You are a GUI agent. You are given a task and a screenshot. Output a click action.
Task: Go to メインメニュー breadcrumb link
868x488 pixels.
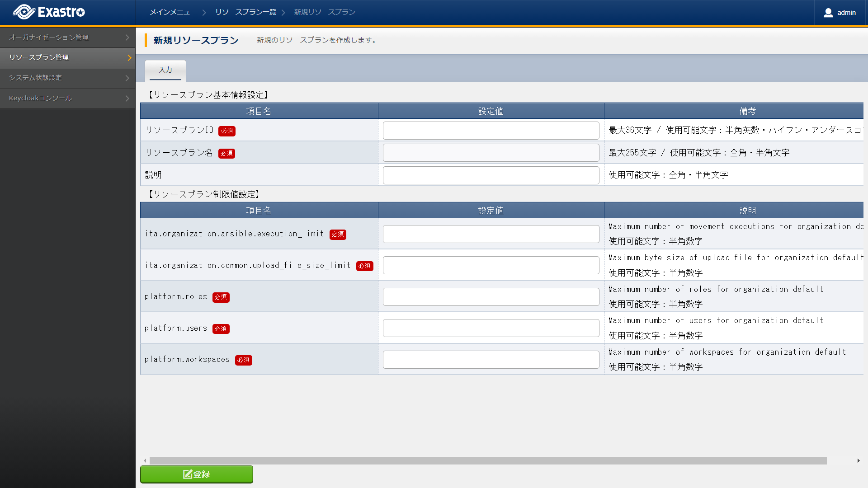[173, 12]
